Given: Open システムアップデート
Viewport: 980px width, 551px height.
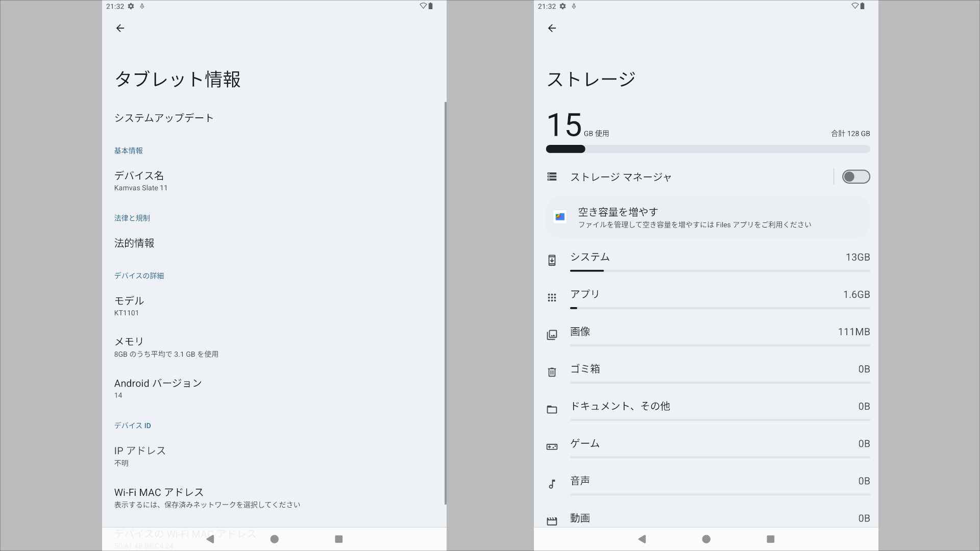Looking at the screenshot, I should tap(164, 117).
